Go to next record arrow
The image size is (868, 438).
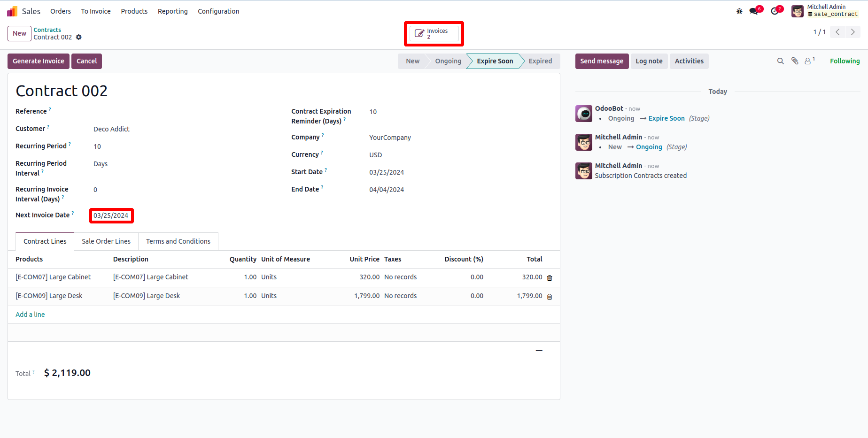pyautogui.click(x=853, y=32)
